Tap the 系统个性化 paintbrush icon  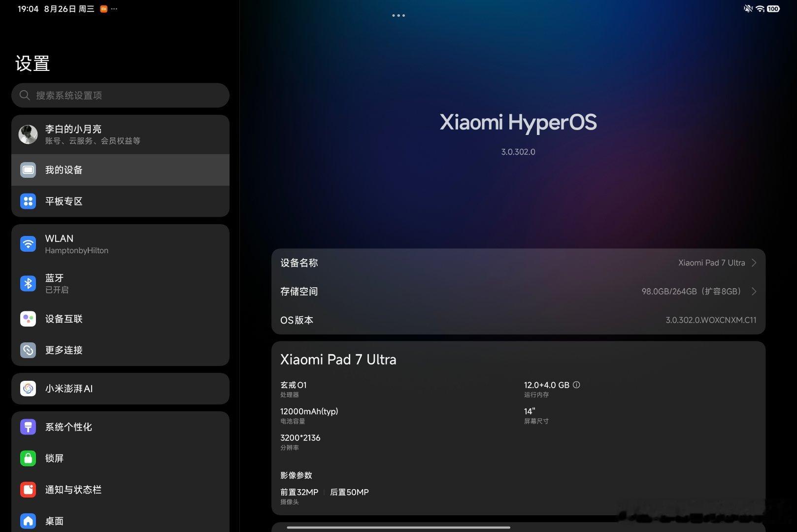click(28, 427)
